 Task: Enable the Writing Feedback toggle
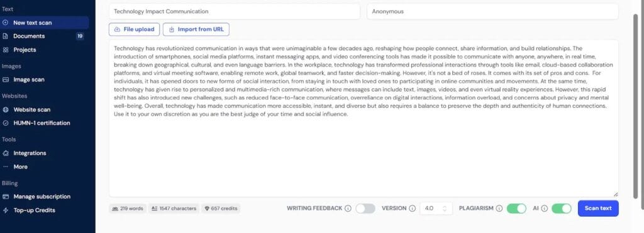(x=365, y=209)
